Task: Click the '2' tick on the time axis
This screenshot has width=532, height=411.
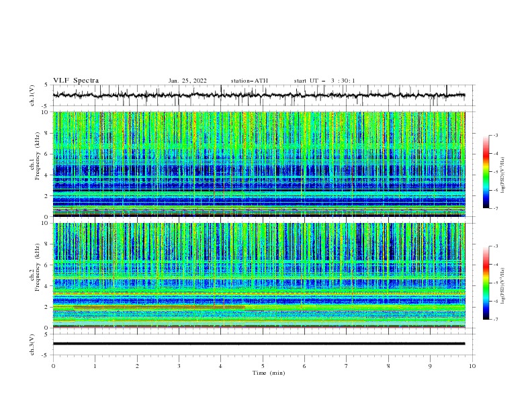Action: [x=137, y=366]
